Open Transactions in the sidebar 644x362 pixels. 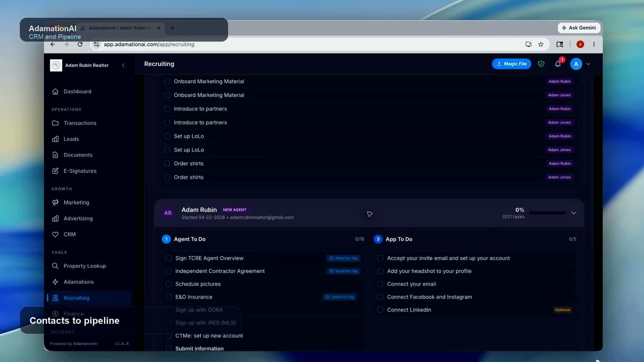pos(80,123)
